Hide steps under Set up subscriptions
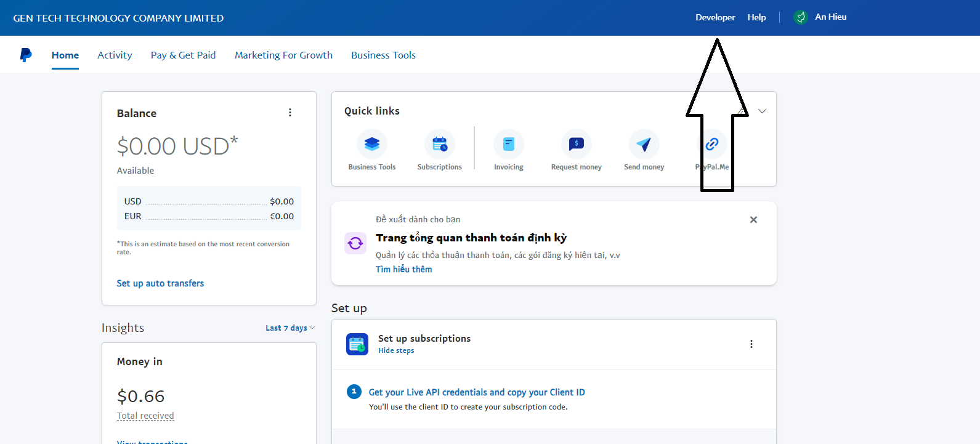Viewport: 980px width, 444px height. pos(396,351)
